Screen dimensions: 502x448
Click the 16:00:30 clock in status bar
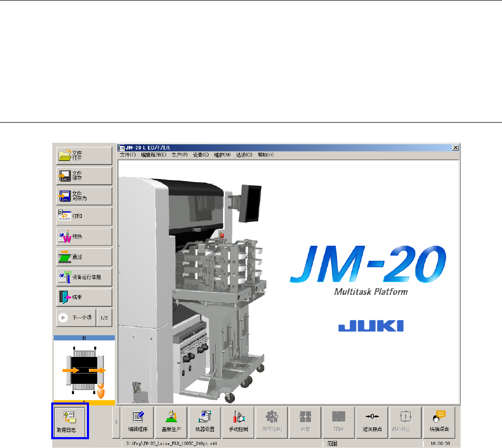440,443
